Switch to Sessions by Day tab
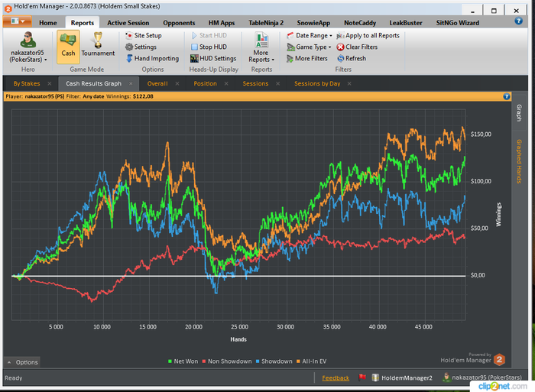Viewport: 535px width, 392px height. pos(317,83)
